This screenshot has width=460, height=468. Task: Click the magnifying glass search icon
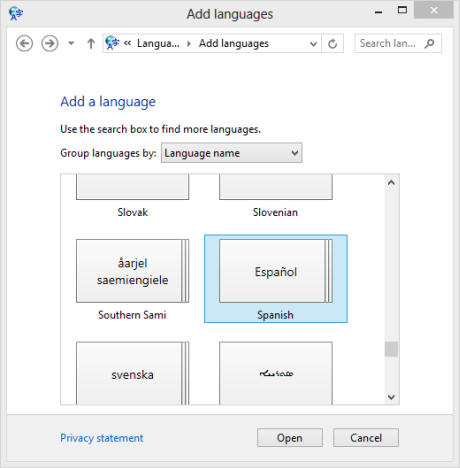(x=430, y=43)
